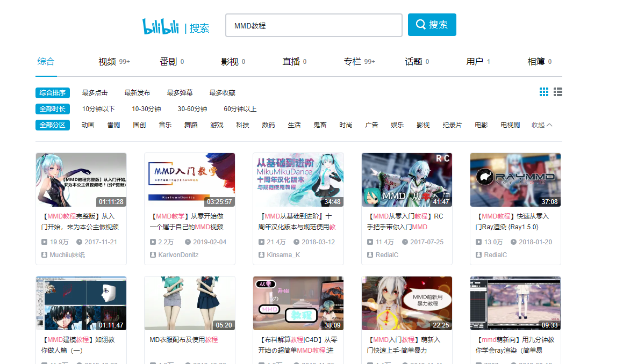Sort results by 最多弹幕
This screenshot has height=364, width=623.
click(x=180, y=93)
